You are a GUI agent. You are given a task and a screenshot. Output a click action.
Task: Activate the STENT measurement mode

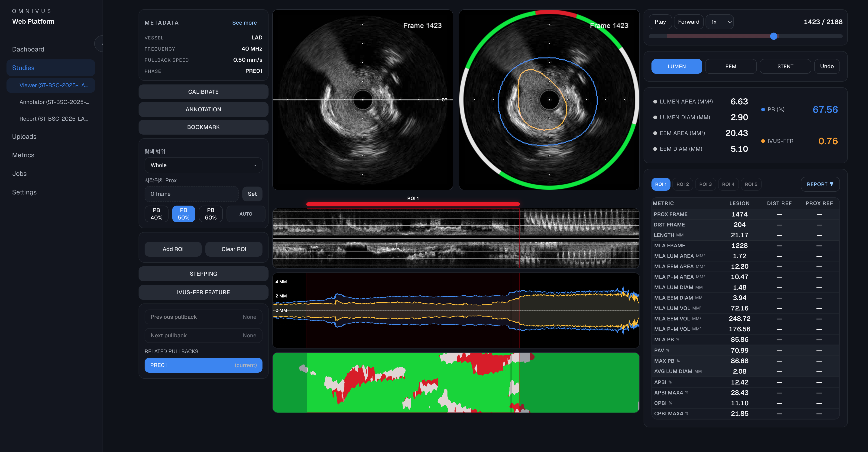[x=785, y=66]
